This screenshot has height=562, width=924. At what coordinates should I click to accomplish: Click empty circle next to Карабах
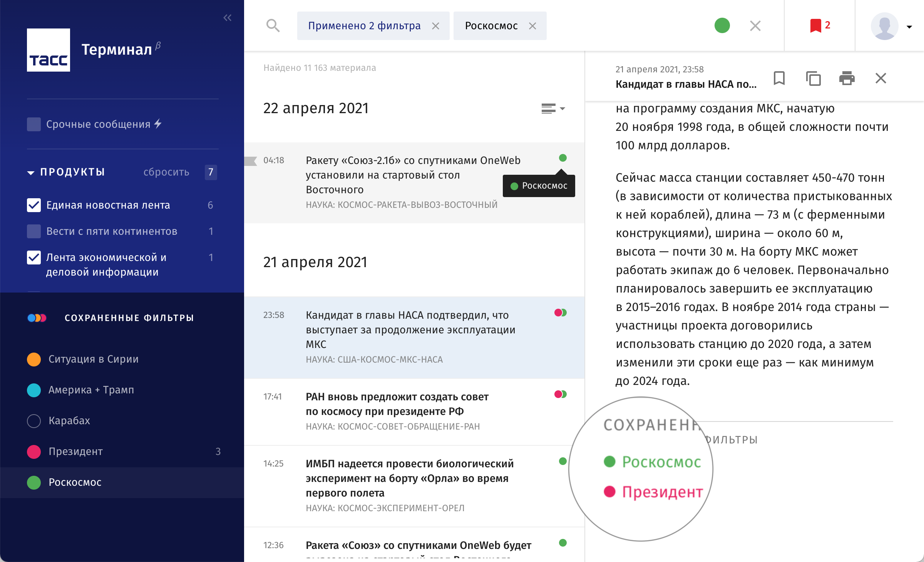(34, 421)
